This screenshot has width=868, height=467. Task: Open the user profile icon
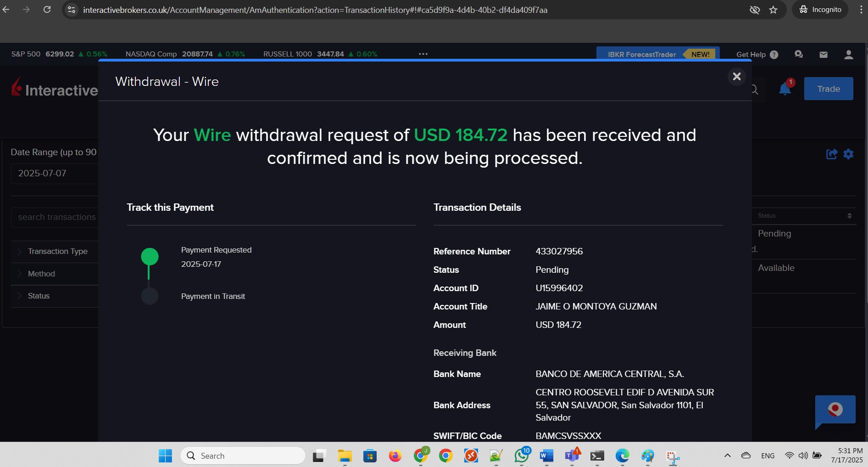point(848,55)
